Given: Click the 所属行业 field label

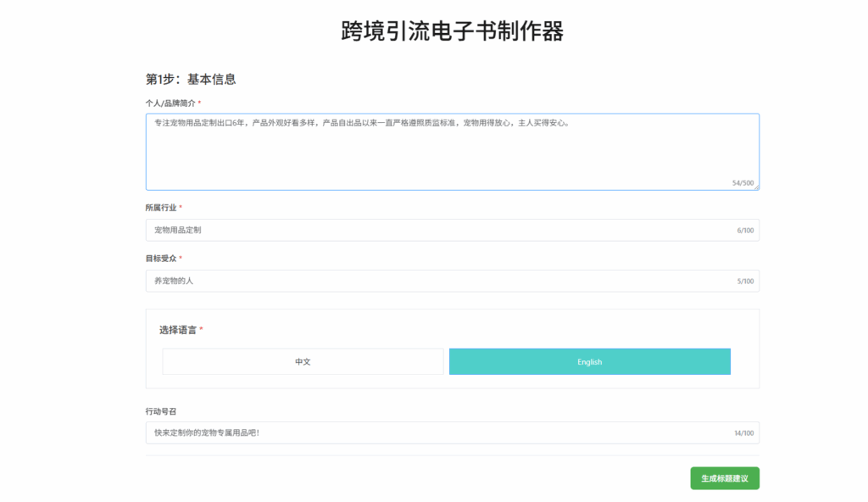Looking at the screenshot, I should tap(160, 208).
